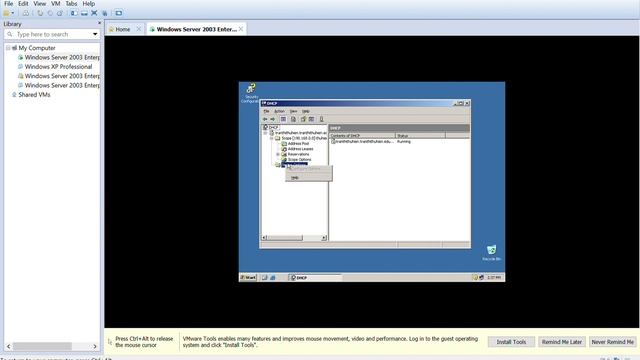
Task: Open the VMware Help menu
Action: 89,4
